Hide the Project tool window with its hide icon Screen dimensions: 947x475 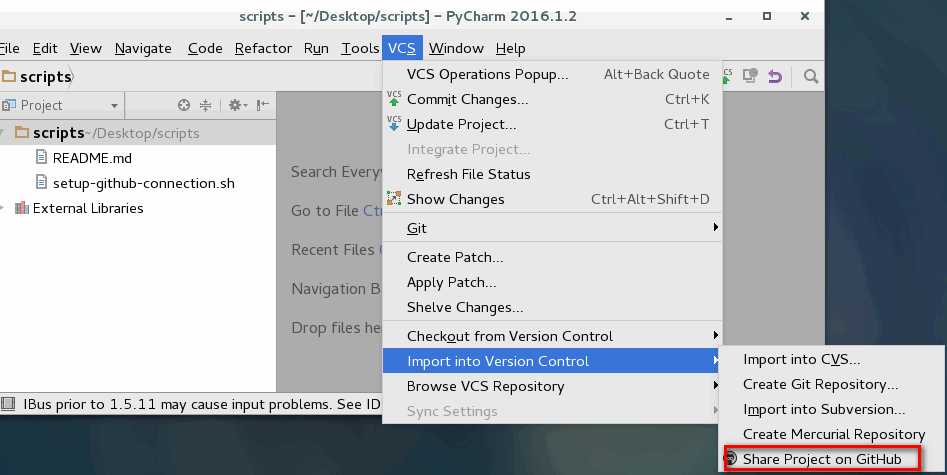point(262,105)
